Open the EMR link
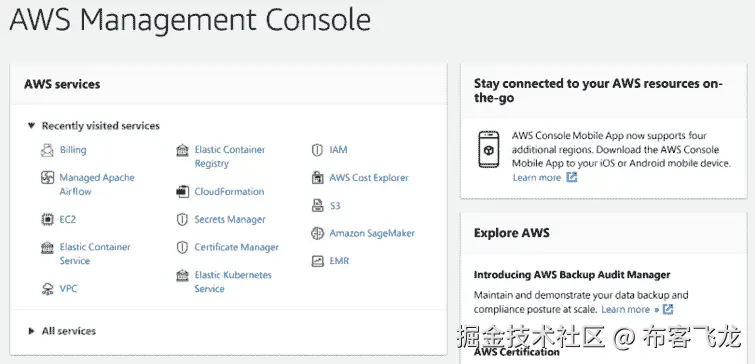The image size is (755, 364). coord(339,261)
